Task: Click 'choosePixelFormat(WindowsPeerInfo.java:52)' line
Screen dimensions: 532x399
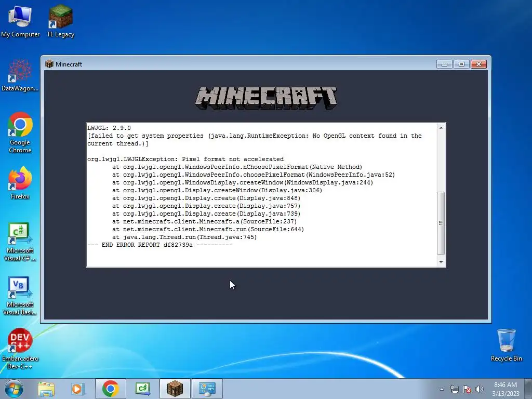Action: tap(254, 175)
